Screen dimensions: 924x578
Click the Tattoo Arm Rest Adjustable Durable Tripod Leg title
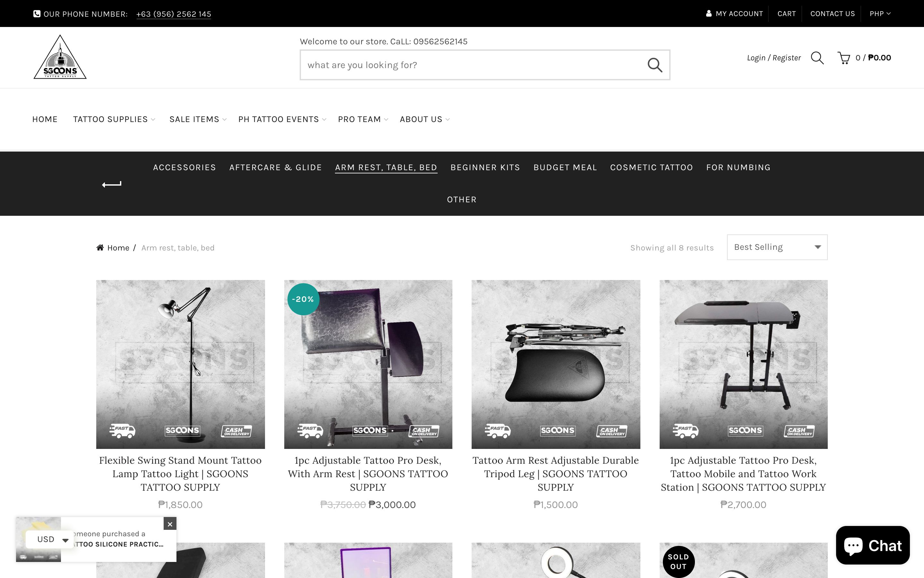coord(556,474)
